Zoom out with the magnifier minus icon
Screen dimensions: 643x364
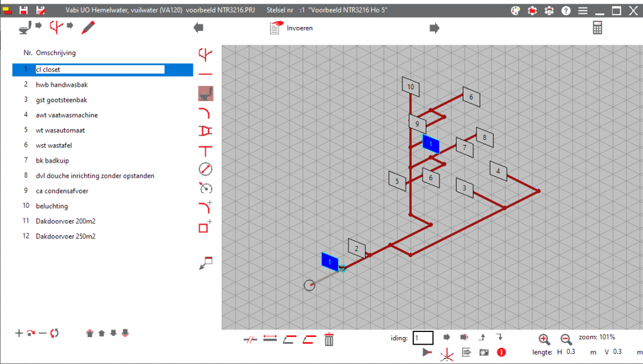coord(566,339)
